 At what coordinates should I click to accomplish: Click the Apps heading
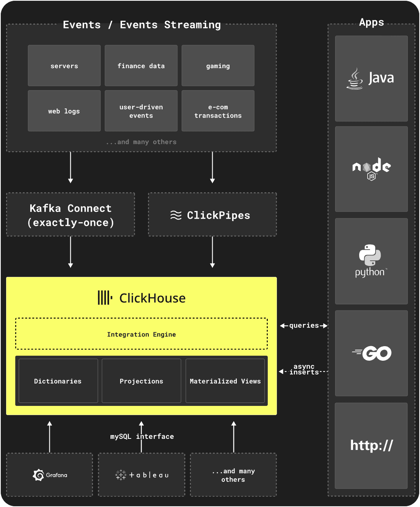tap(371, 23)
